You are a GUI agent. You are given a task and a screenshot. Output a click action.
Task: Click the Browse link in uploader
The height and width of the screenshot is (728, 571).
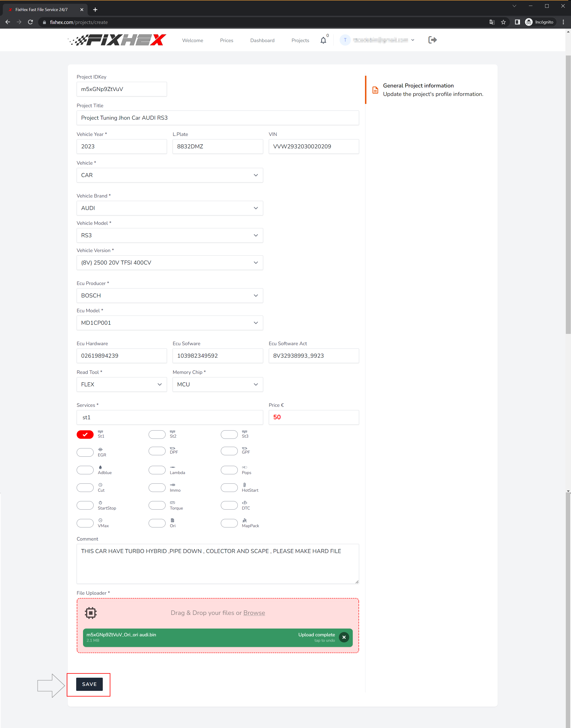pos(254,613)
